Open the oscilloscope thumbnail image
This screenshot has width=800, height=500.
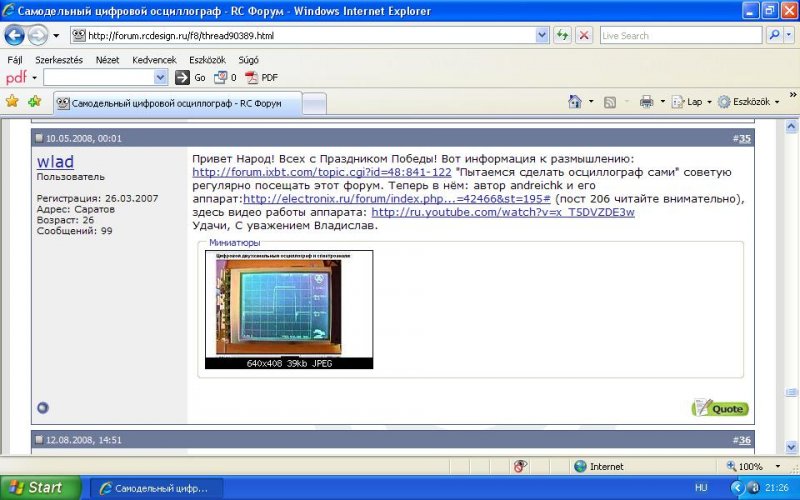[x=289, y=309]
